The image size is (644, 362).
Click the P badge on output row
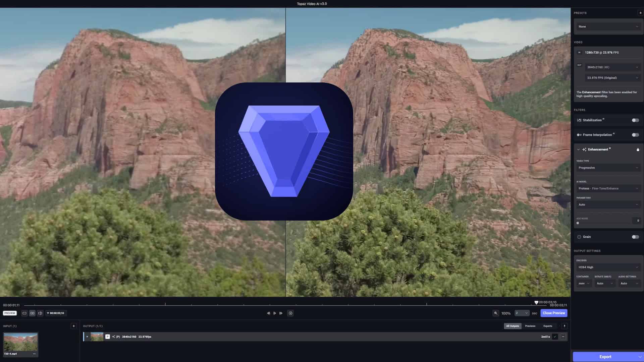pos(107,337)
